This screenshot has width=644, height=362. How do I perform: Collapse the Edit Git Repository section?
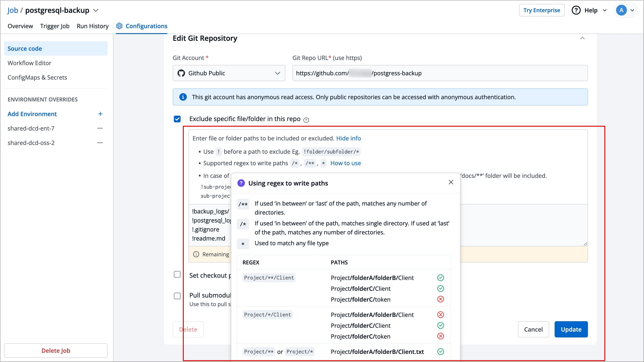pos(582,38)
